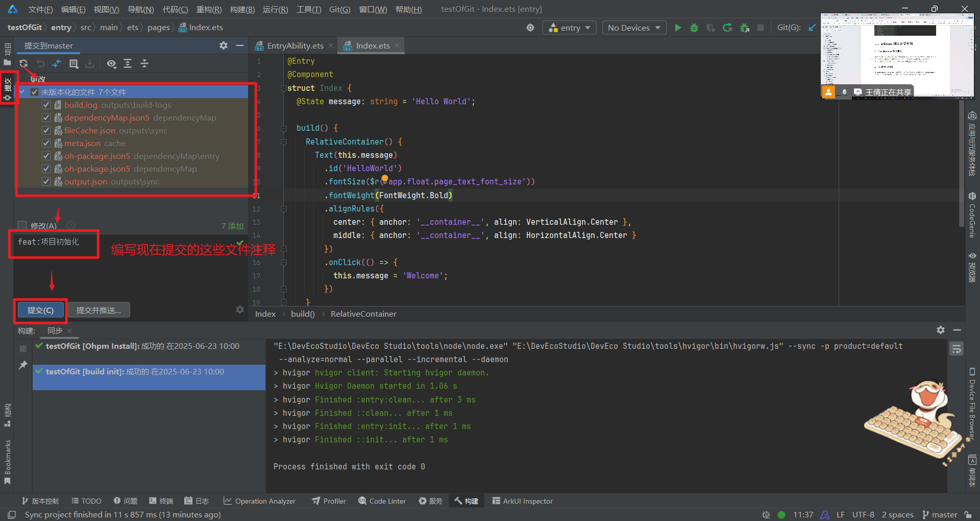Click the changelist icon in commit toolbar
980x521 pixels.
point(73,63)
